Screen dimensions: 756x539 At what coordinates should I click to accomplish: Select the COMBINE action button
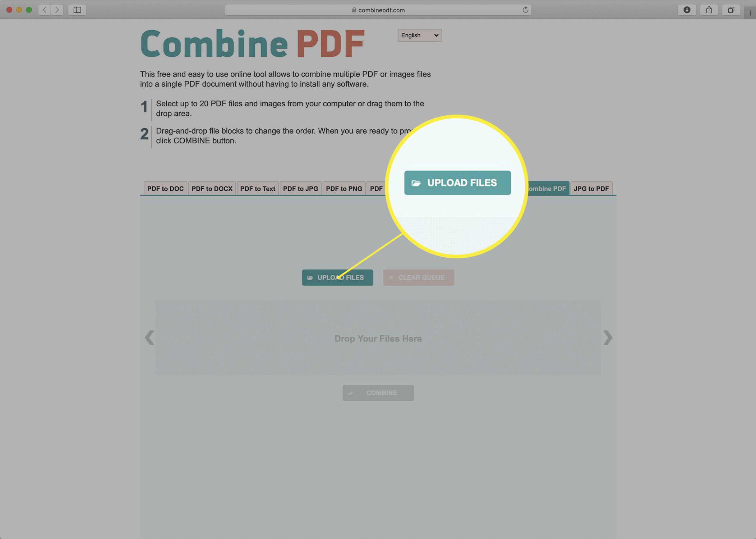point(377,393)
